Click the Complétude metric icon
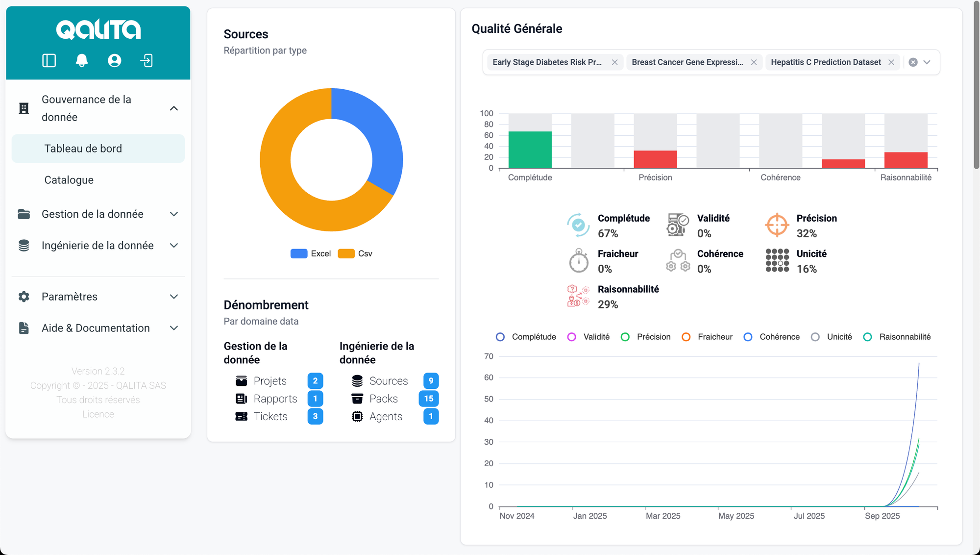 tap(578, 225)
